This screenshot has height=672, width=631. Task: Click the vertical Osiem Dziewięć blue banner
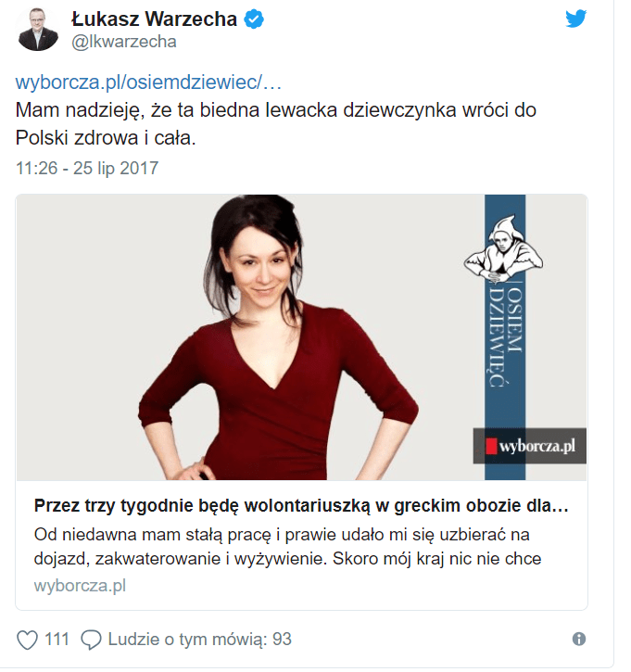[x=505, y=337]
